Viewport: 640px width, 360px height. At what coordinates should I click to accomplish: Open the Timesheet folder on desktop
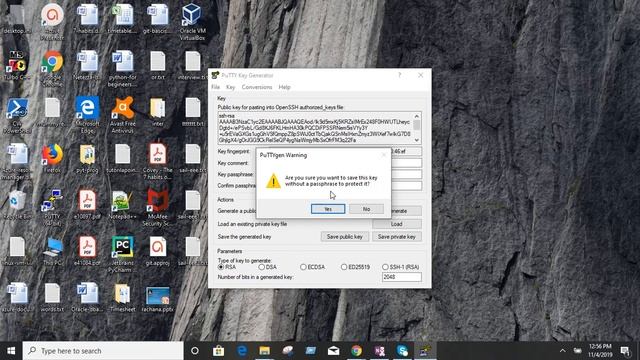[122, 298]
